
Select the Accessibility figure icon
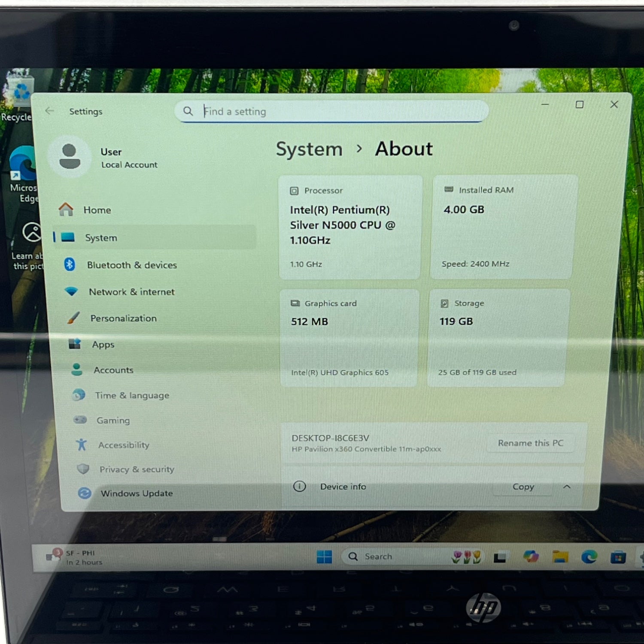81,444
